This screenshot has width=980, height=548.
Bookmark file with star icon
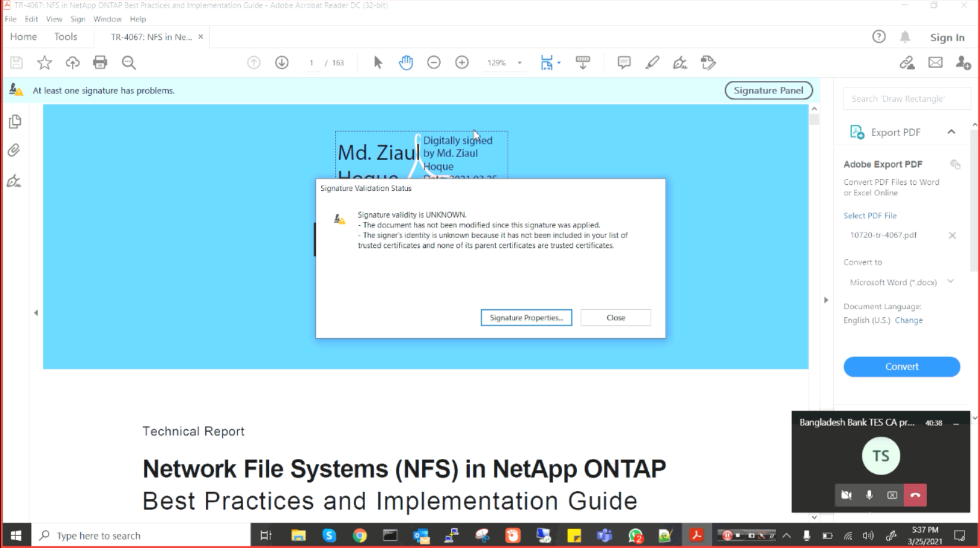point(45,62)
